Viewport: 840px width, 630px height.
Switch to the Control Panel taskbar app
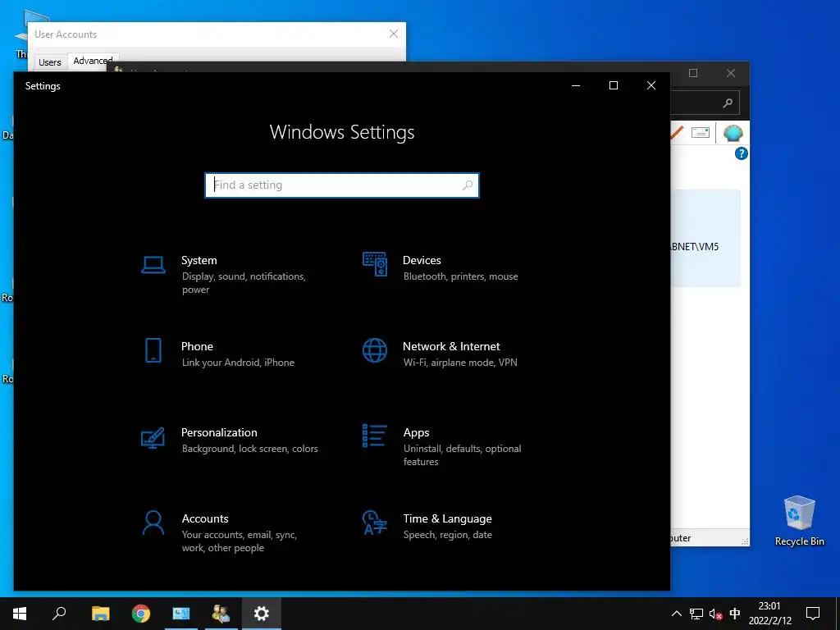point(181,614)
